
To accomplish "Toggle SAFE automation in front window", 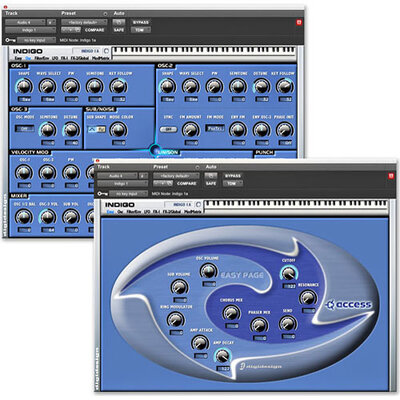I will (x=211, y=183).
